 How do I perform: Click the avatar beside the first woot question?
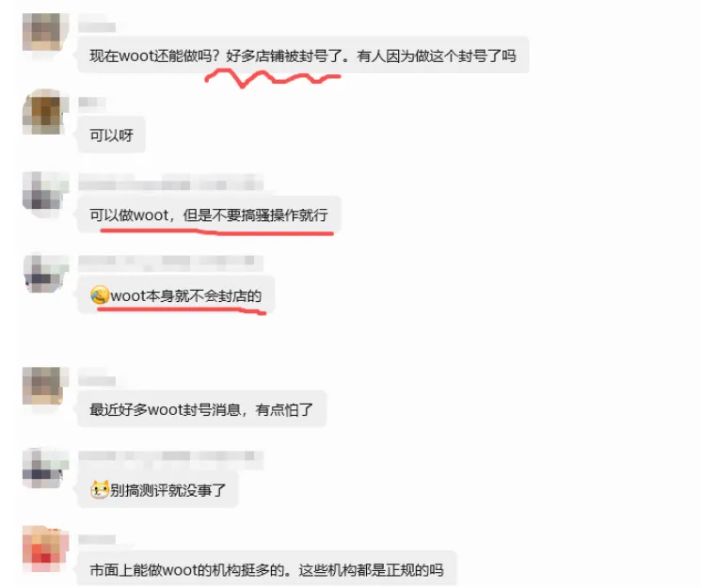click(45, 32)
